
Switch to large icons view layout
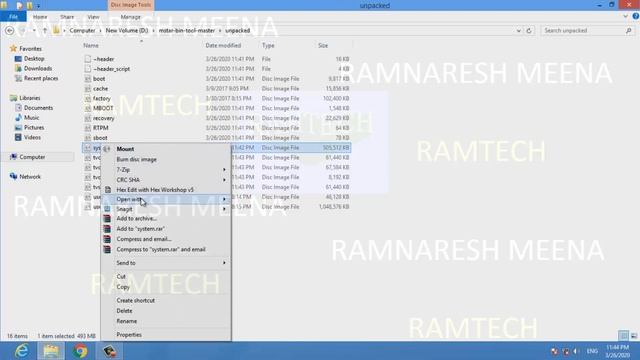634,336
